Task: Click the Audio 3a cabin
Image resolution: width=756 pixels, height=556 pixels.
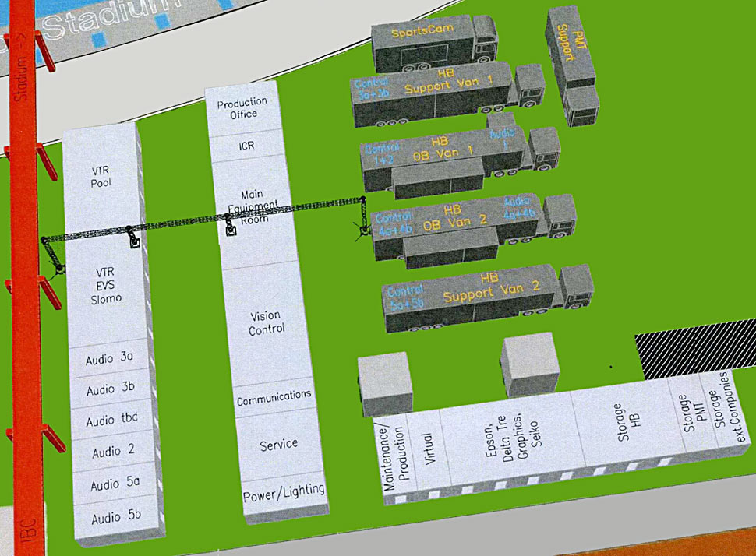Action: coord(109,358)
